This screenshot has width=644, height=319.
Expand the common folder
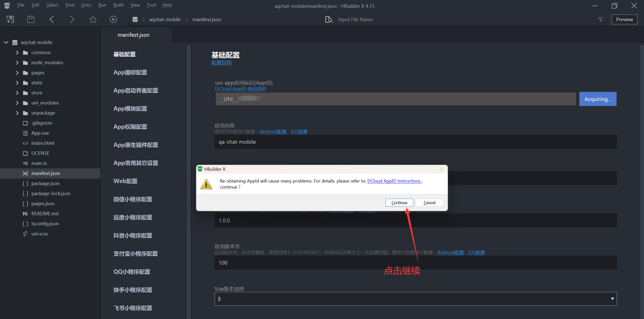click(17, 53)
